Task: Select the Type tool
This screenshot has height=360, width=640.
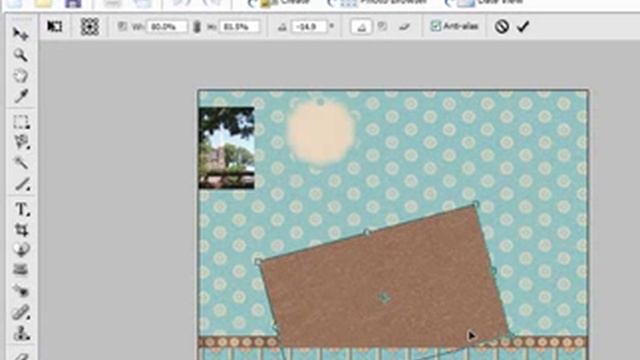Action: (22, 209)
